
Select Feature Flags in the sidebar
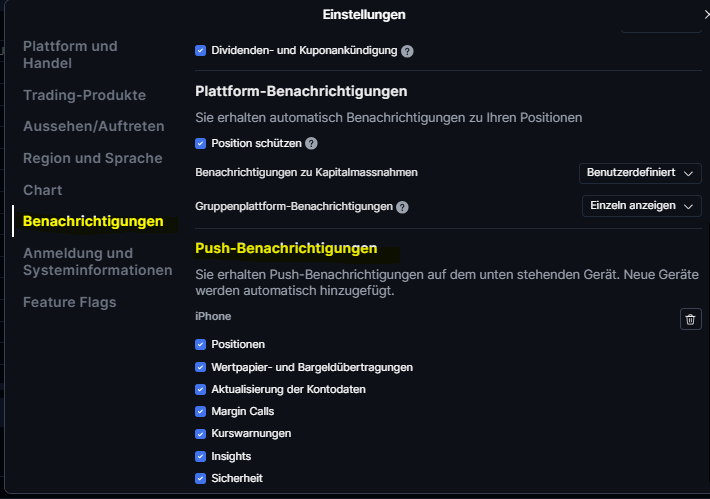pyautogui.click(x=70, y=302)
